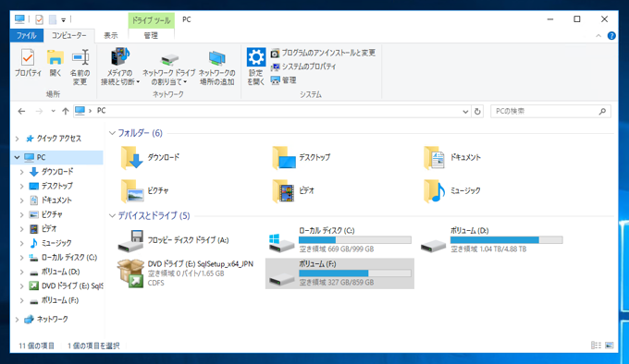Collapse the フォルダー (6) group

[x=112, y=133]
